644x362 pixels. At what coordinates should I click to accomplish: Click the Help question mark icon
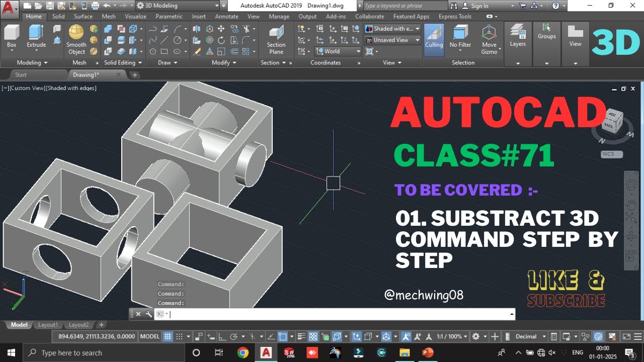(x=556, y=6)
